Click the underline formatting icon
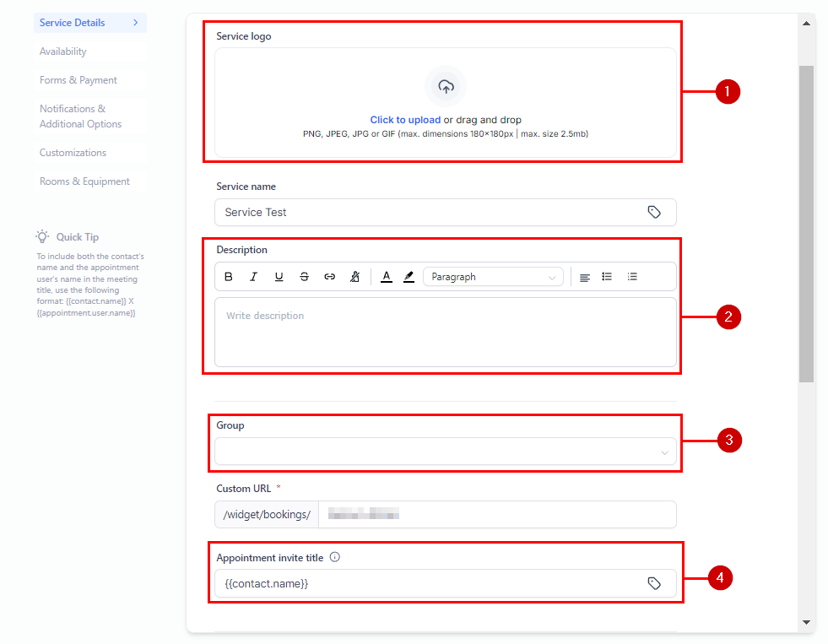Image resolution: width=828 pixels, height=644 pixels. 279,277
